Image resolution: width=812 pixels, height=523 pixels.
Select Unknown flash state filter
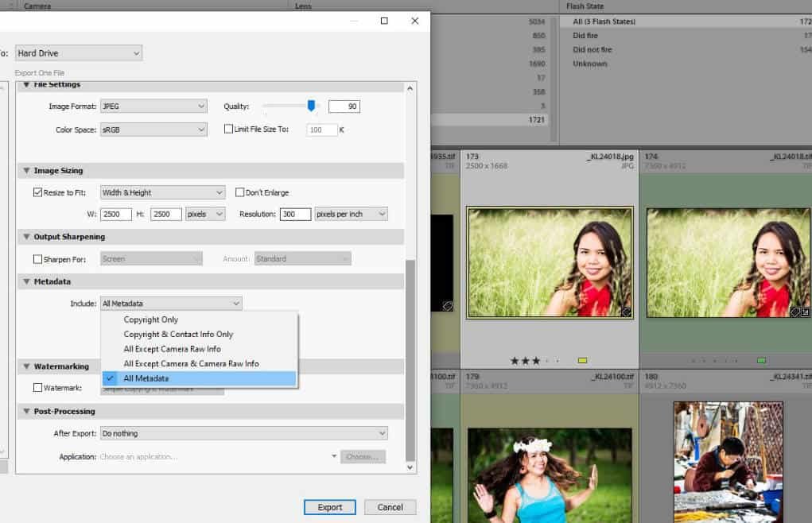coord(686,64)
